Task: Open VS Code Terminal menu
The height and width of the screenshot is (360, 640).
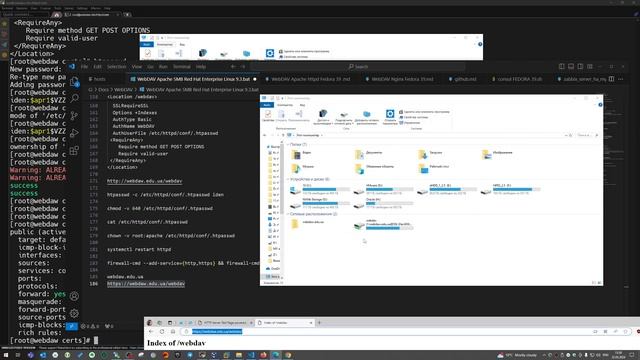Action: tap(182, 67)
